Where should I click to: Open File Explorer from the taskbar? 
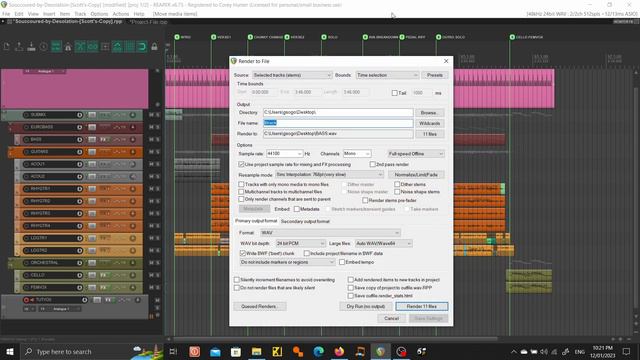(256, 351)
